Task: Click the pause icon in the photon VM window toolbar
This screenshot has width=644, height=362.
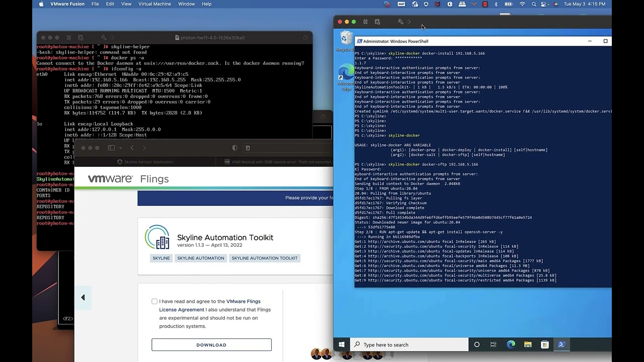Action: (68, 38)
